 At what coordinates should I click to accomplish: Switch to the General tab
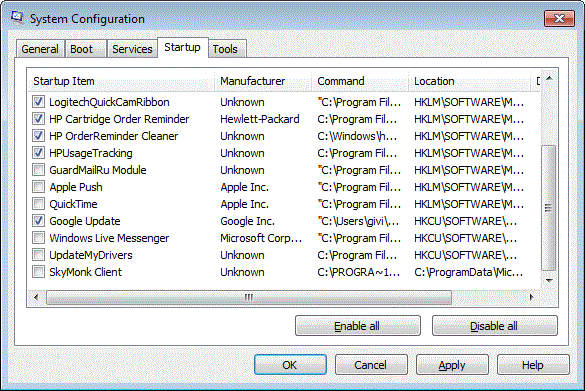(x=40, y=49)
